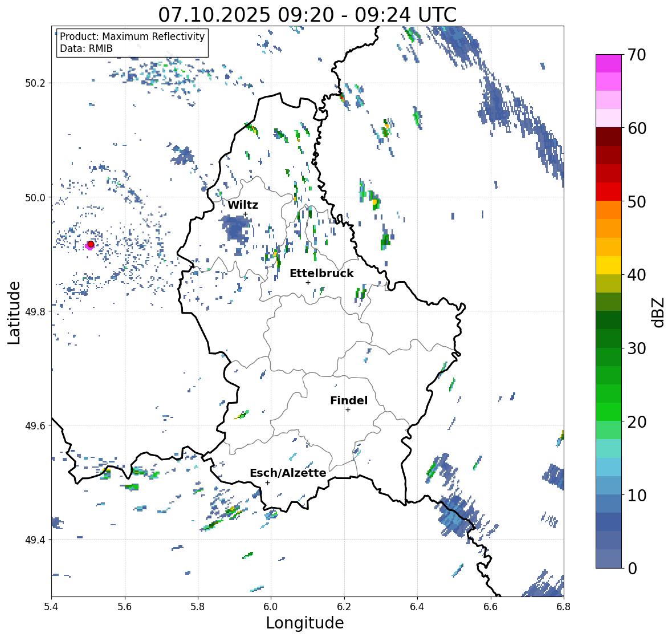This screenshot has height=637, width=672.
Task: Pick the dark red swatch just below 60
Action: point(609,136)
